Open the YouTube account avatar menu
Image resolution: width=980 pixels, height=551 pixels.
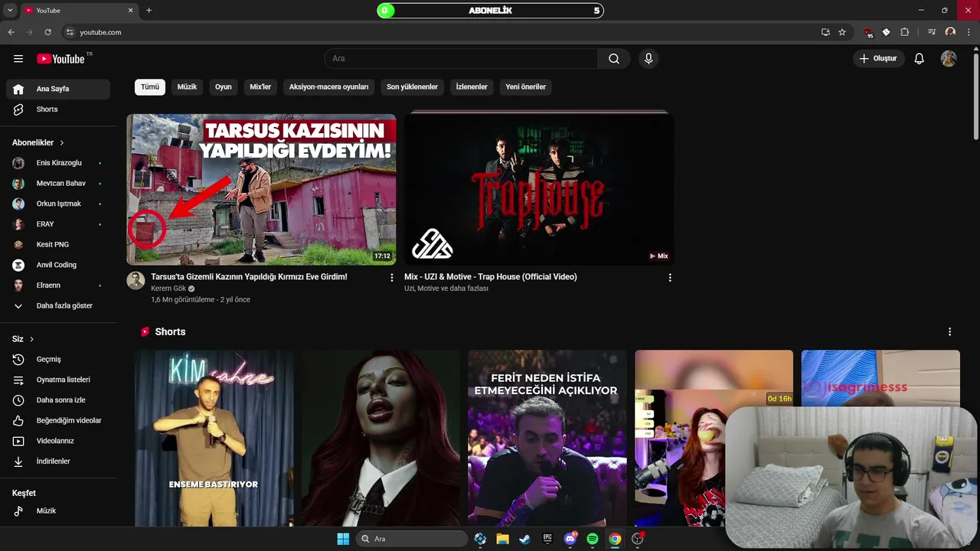pyautogui.click(x=949, y=59)
